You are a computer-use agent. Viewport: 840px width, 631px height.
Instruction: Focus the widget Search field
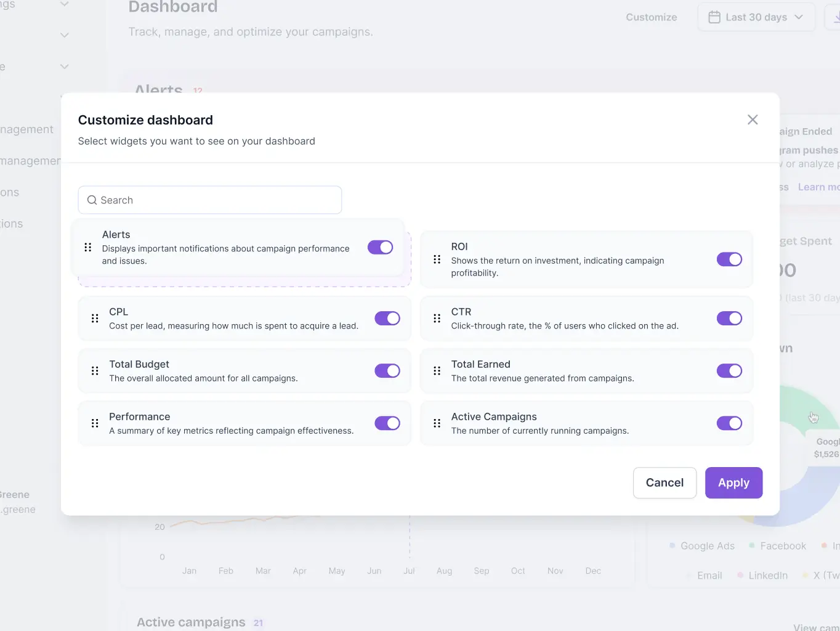(x=210, y=200)
